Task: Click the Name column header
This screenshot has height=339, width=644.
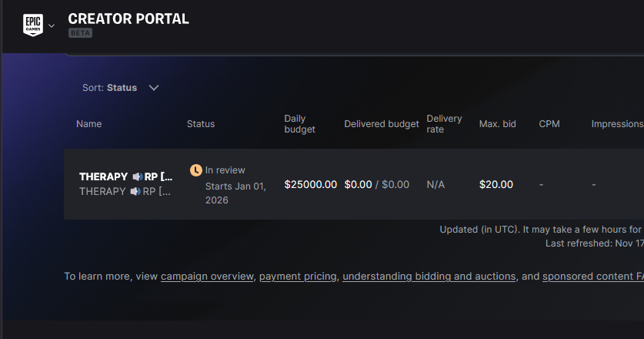Action: point(88,124)
